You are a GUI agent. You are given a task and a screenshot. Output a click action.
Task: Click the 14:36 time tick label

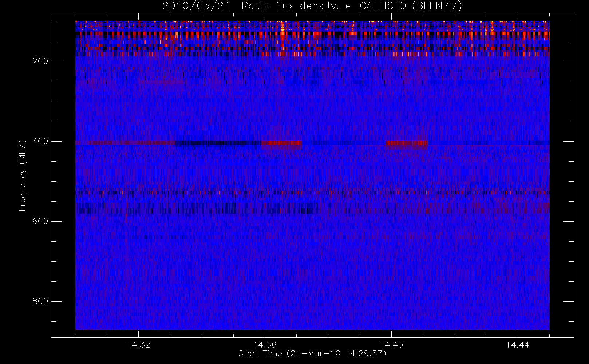(x=265, y=345)
